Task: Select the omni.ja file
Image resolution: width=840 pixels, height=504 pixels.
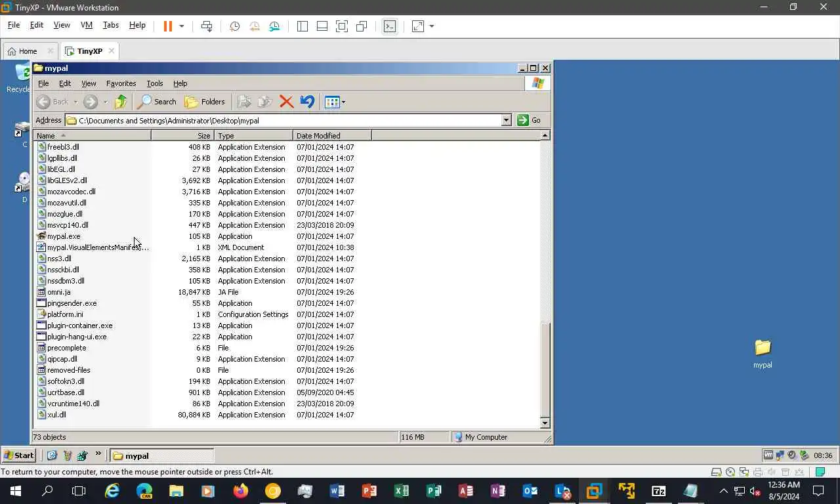Action: click(x=58, y=292)
